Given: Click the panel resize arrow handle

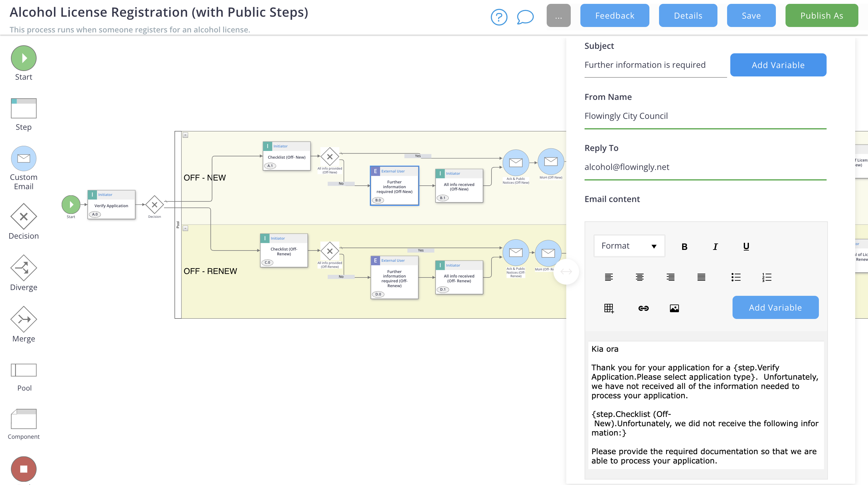Looking at the screenshot, I should [566, 272].
